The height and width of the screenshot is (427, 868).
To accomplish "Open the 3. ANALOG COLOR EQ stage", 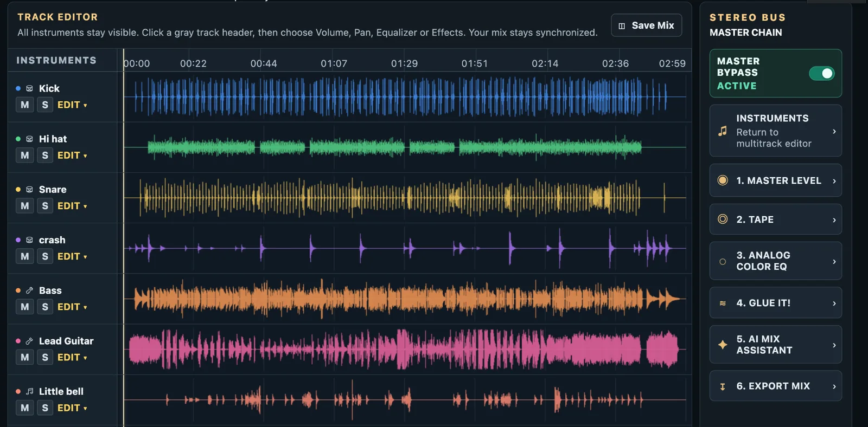I will tap(776, 261).
